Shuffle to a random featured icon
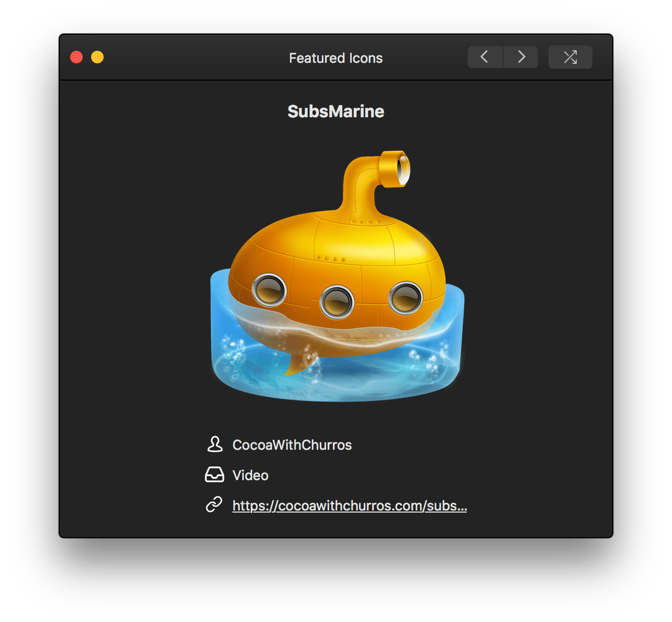 (570, 57)
